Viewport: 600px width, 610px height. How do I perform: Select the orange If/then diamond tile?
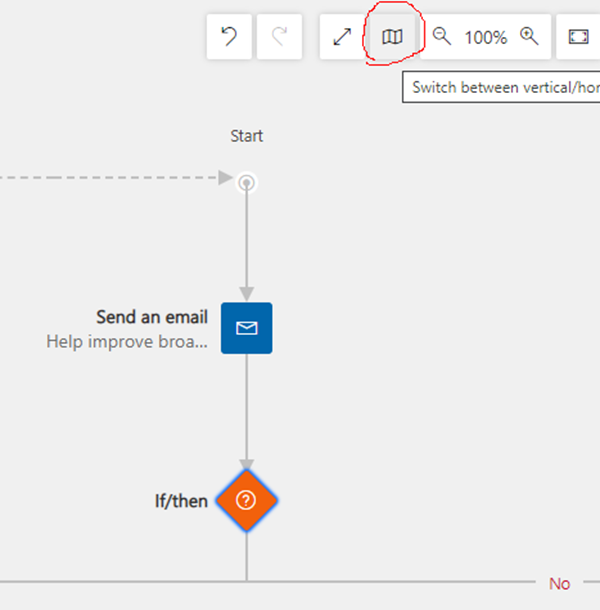[246, 500]
